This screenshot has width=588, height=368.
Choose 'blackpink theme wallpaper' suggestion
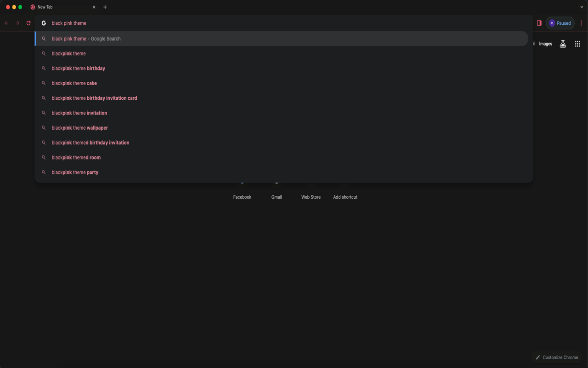(x=80, y=128)
